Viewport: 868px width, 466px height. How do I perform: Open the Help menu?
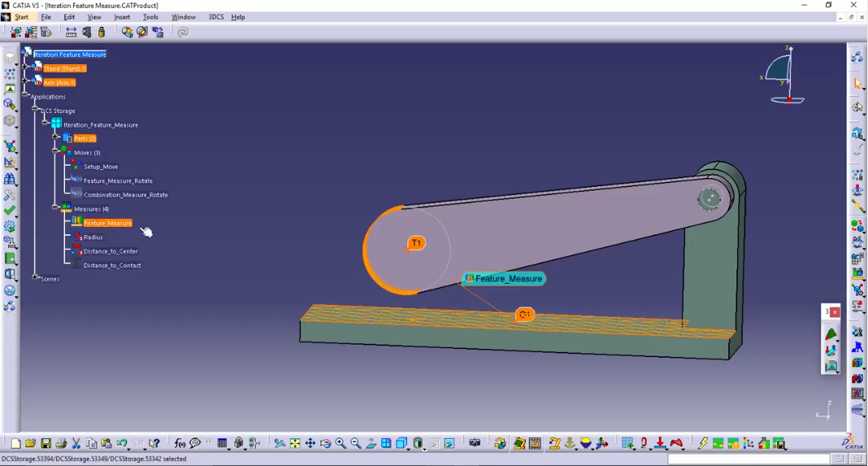[x=238, y=17]
